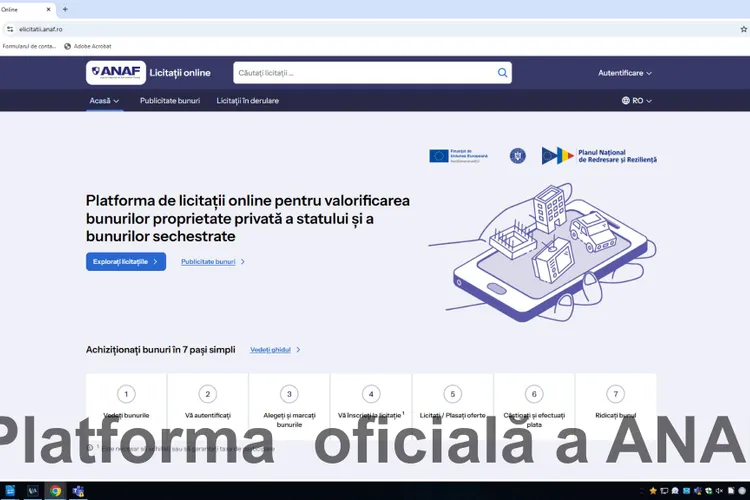Click the Licitații online site title
This screenshot has width=750, height=500.
180,73
